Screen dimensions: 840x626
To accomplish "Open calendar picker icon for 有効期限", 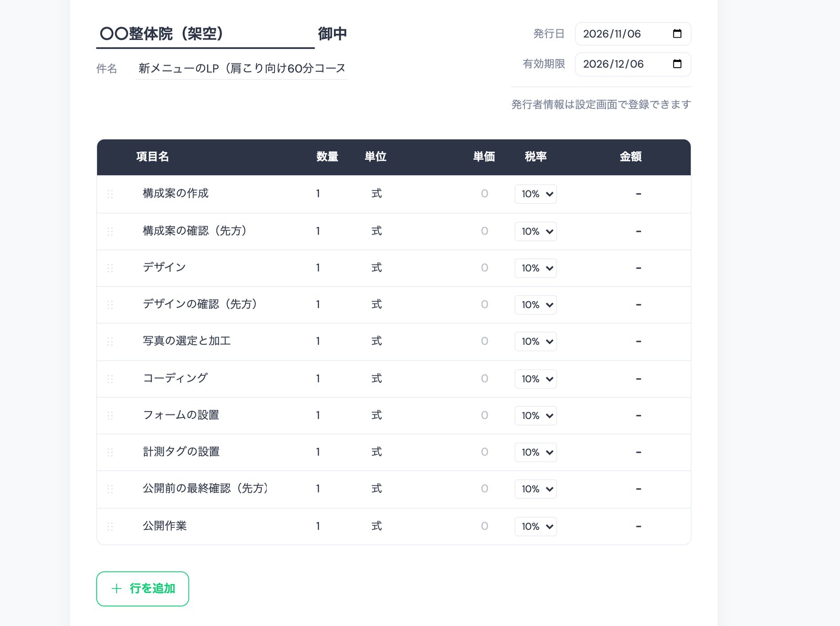I will point(677,64).
